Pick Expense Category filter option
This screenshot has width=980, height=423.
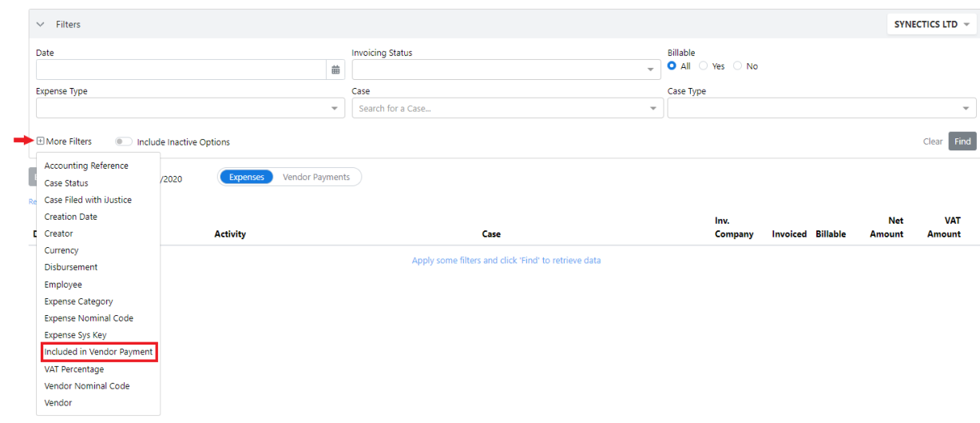click(78, 301)
